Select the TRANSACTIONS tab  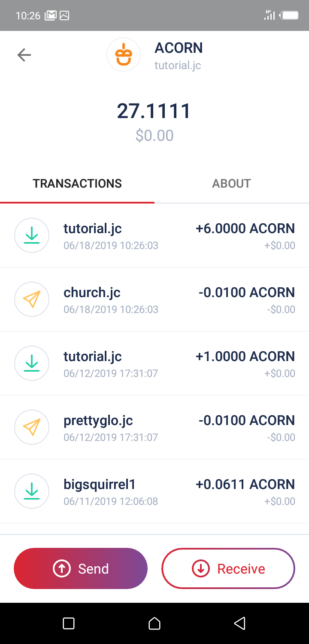tap(77, 184)
